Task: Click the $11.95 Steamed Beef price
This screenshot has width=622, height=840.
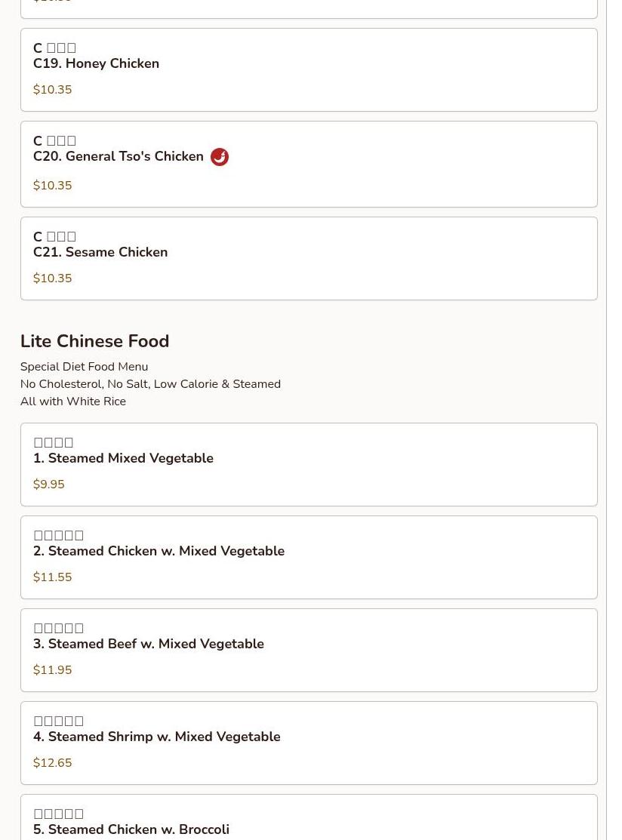Action: pos(53,670)
